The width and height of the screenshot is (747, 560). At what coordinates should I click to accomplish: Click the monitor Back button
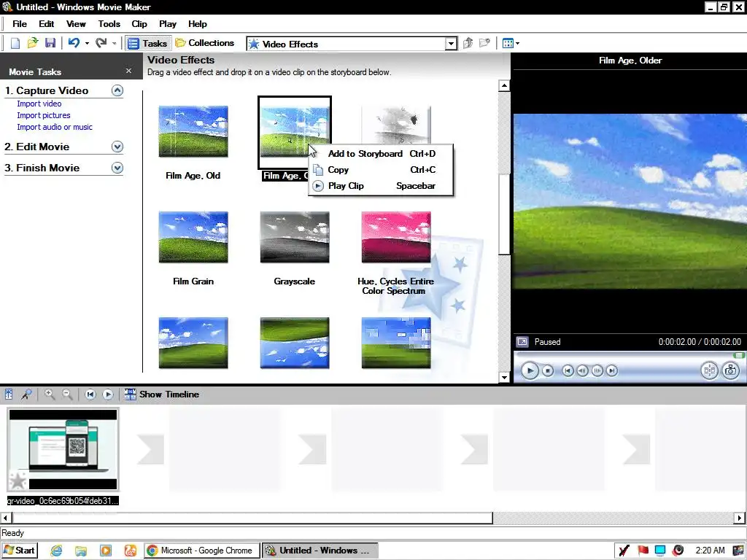[568, 370]
